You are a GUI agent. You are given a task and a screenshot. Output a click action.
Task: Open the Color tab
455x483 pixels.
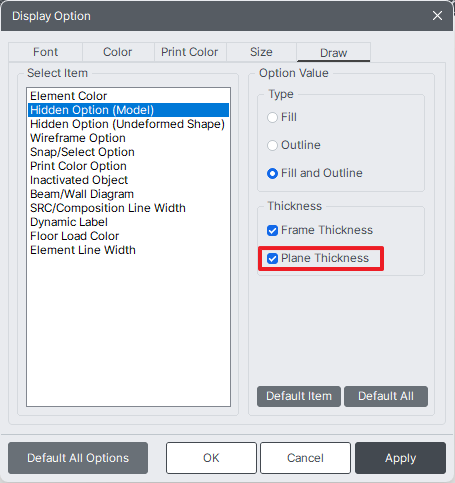coord(118,52)
